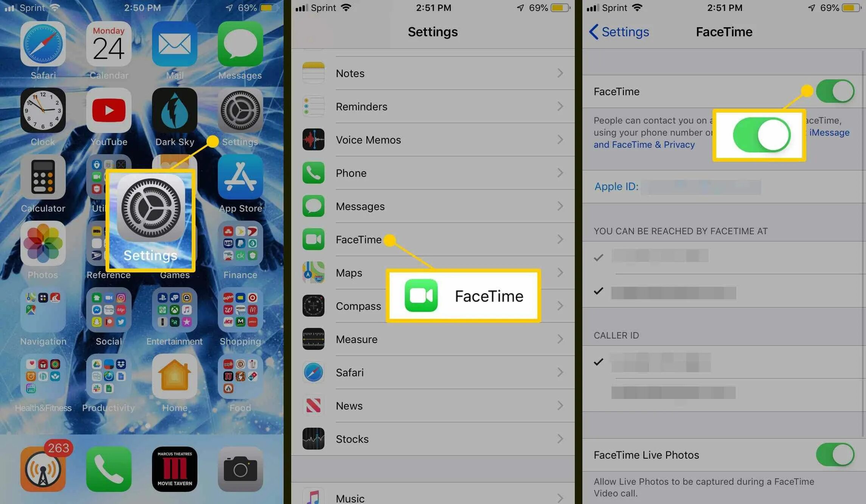Viewport: 866px width, 504px height.
Task: Expand Phone settings section
Action: click(432, 173)
